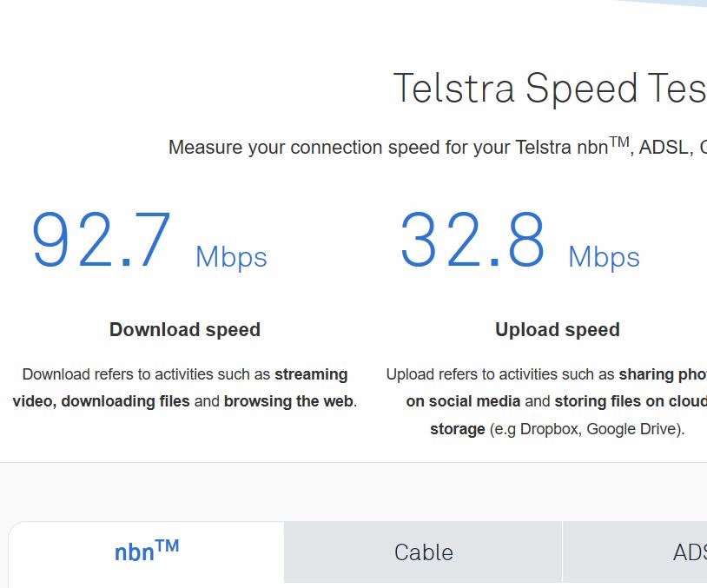
Task: Click the bold "storing files on cloud" text
Action: (x=630, y=401)
